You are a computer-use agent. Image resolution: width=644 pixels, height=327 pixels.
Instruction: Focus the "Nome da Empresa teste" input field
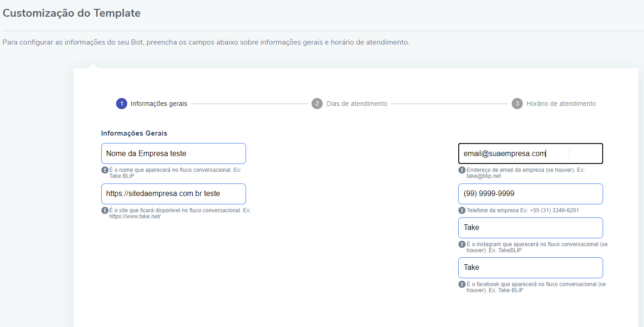173,153
